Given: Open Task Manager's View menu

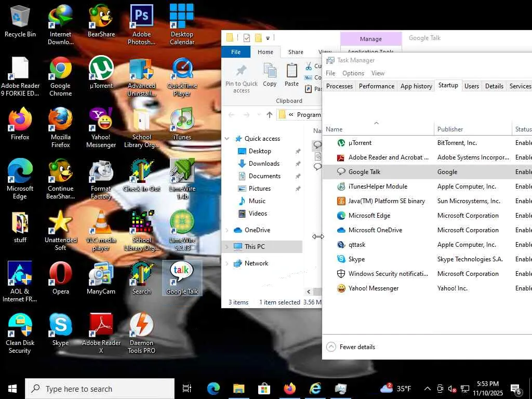Looking at the screenshot, I should tap(378, 73).
